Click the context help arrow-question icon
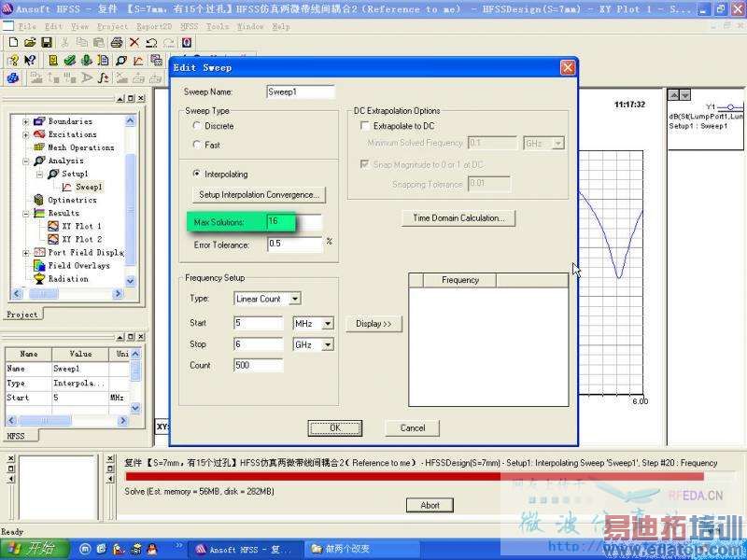This screenshot has width=747, height=560. pos(30,61)
